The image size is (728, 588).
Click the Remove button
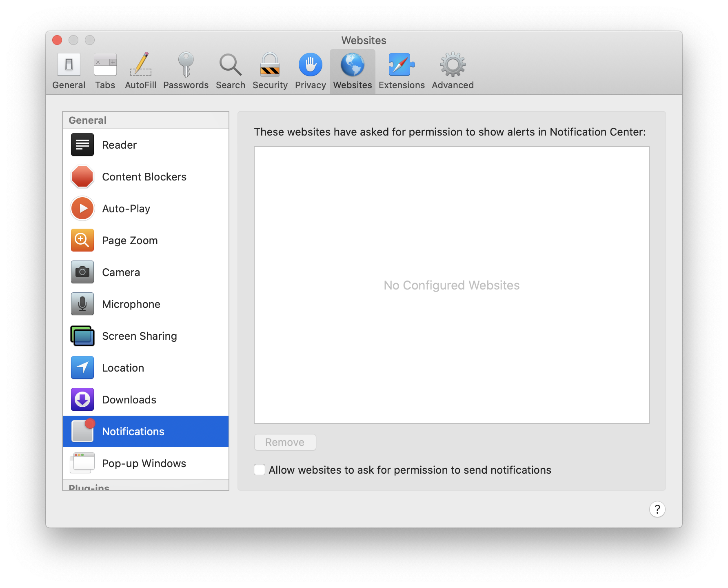(x=285, y=442)
